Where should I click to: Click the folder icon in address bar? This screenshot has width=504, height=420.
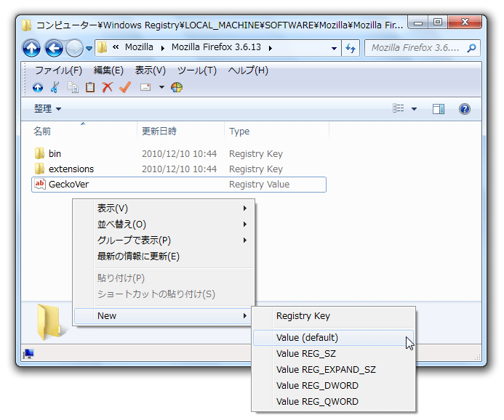(x=103, y=47)
